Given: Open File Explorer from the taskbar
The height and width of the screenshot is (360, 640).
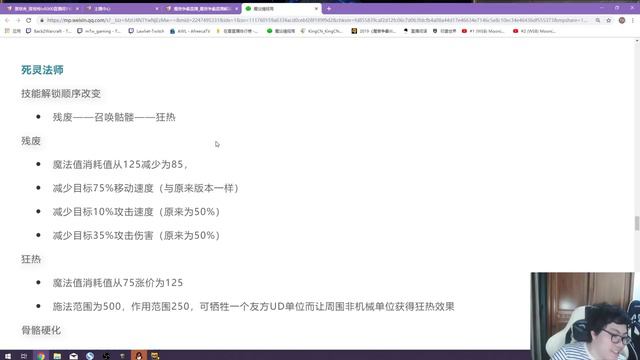Looking at the screenshot, I should pyautogui.click(x=57, y=356).
